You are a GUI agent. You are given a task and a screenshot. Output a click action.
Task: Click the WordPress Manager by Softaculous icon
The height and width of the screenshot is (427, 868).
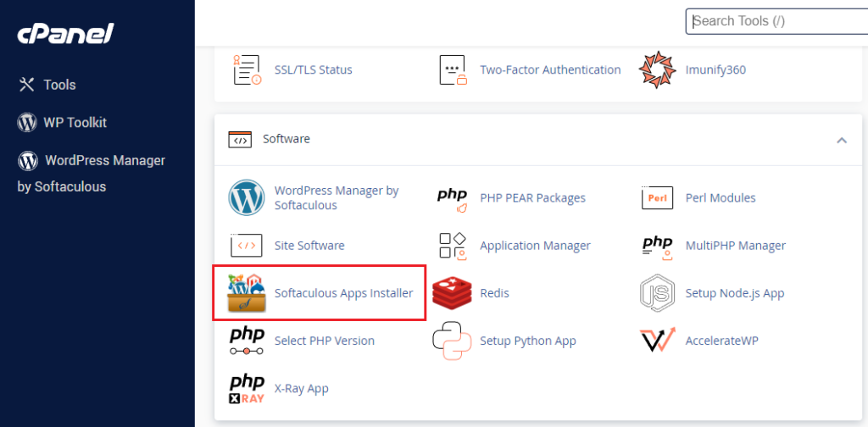tap(247, 198)
